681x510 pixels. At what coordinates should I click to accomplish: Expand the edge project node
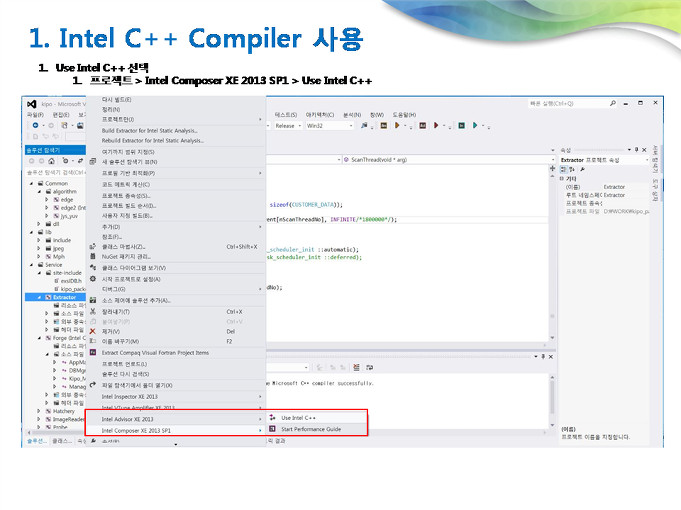click(47, 200)
